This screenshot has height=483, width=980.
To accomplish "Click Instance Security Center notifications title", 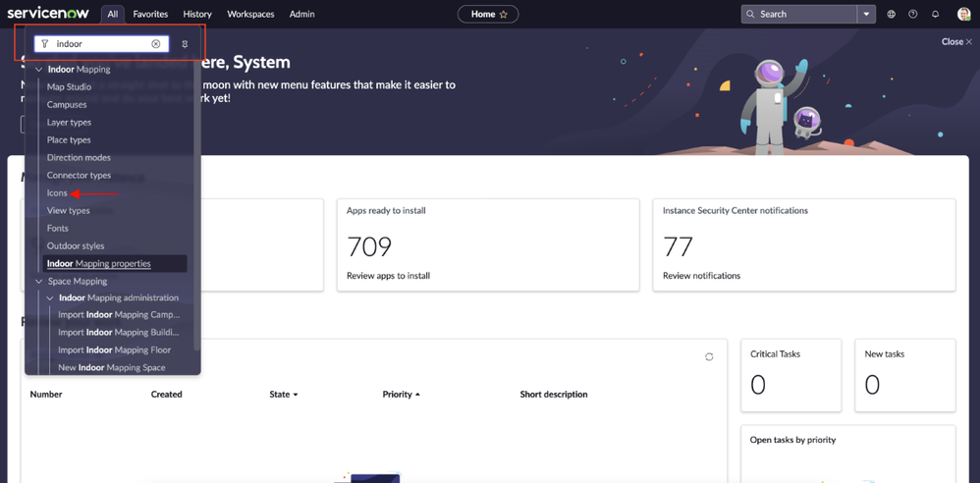I will tap(735, 210).
